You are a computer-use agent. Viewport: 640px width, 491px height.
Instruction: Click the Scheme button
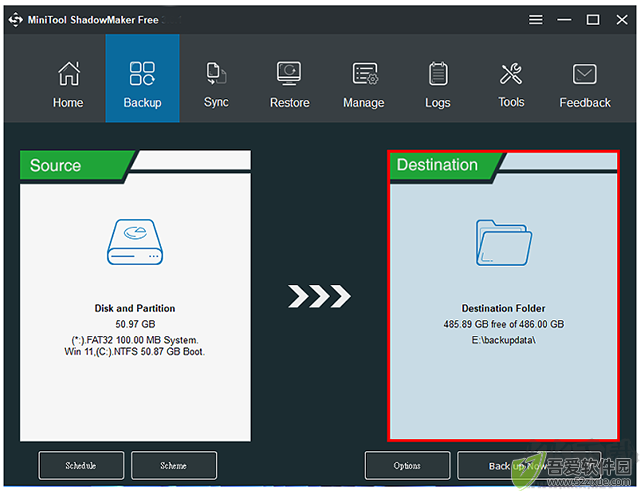[x=174, y=465]
